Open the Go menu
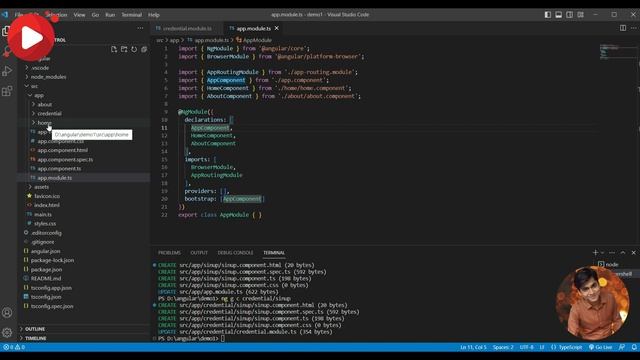640x360 pixels. click(x=95, y=15)
